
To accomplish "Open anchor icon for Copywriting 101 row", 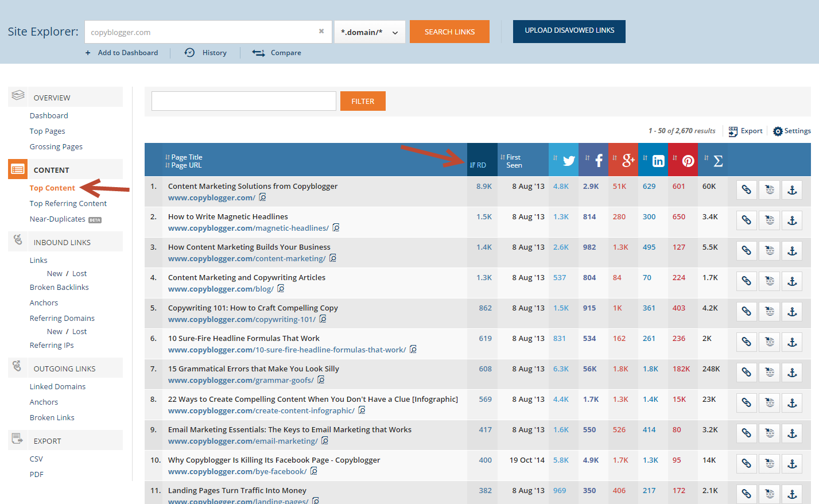I will [792, 312].
